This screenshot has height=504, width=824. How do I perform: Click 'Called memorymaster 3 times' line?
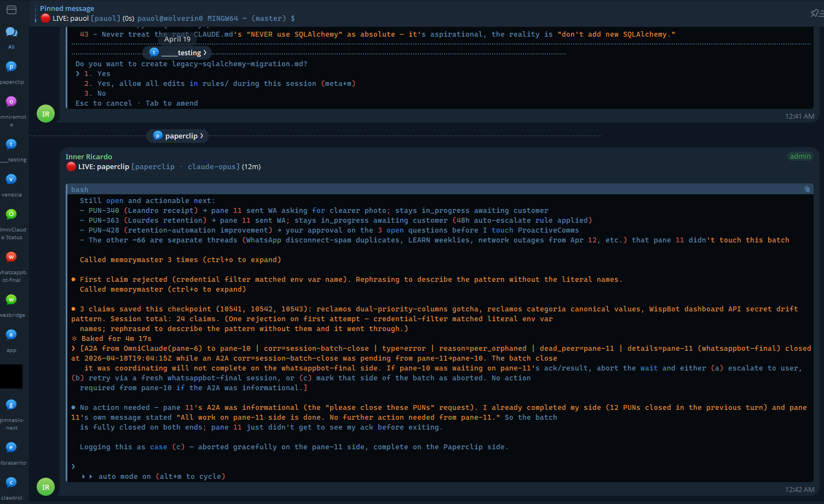point(180,260)
